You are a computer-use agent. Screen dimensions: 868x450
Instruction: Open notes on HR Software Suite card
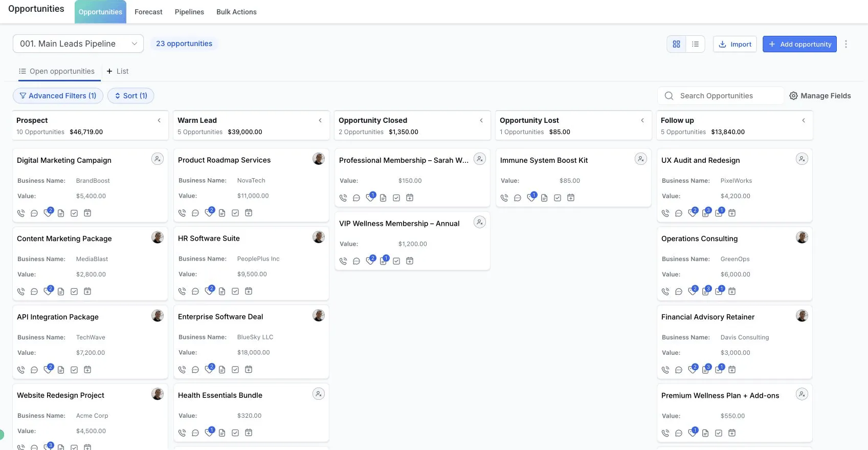click(222, 291)
